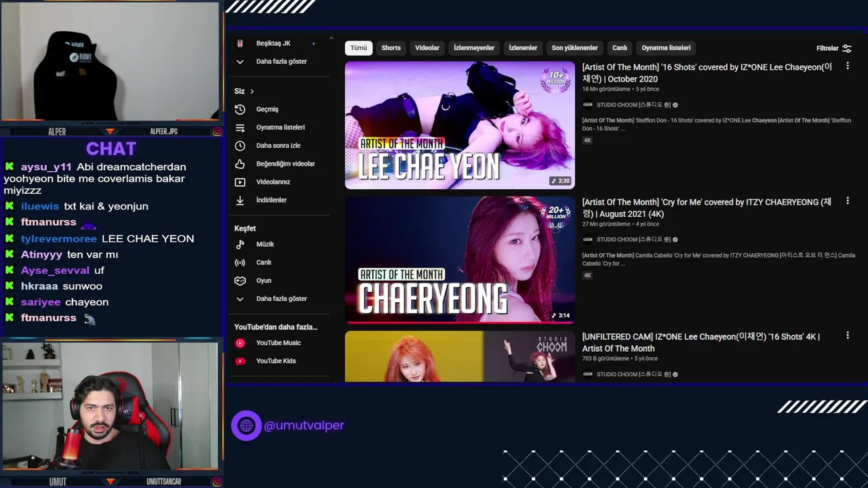Screen dimensions: 868x488
Task: Select the Canlı filter chip
Action: pos(620,48)
